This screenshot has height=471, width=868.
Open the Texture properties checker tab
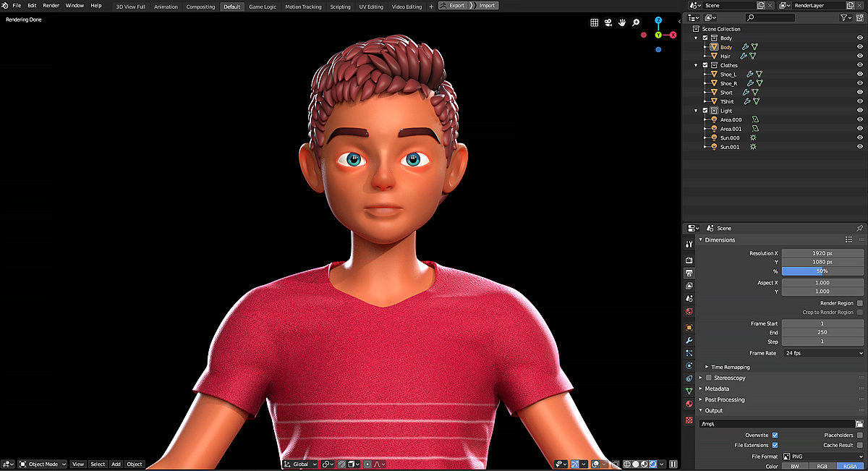[x=689, y=420]
